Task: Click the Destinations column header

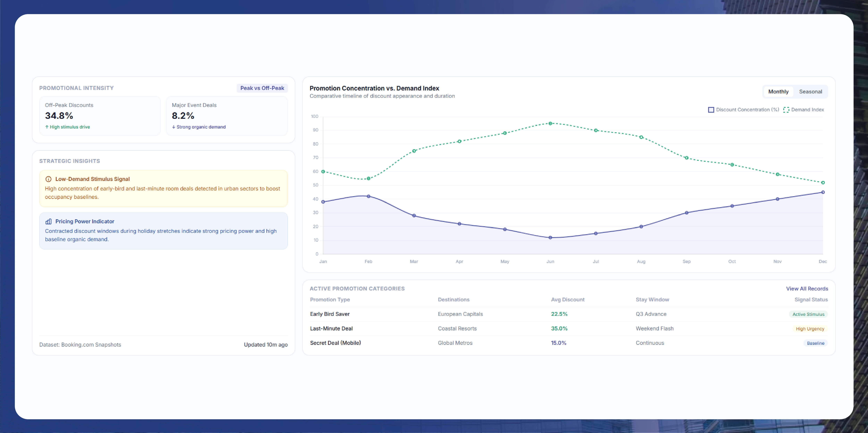Action: pyautogui.click(x=454, y=299)
